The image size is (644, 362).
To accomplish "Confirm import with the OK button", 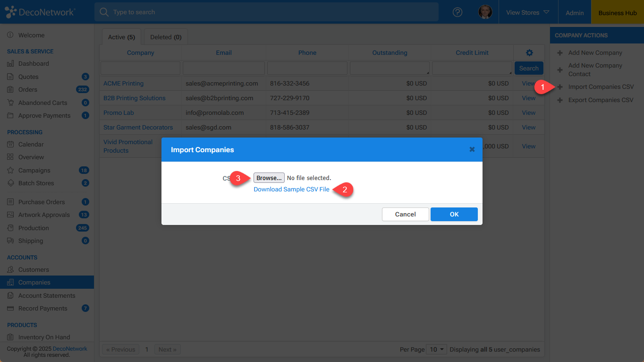I will coord(454,214).
